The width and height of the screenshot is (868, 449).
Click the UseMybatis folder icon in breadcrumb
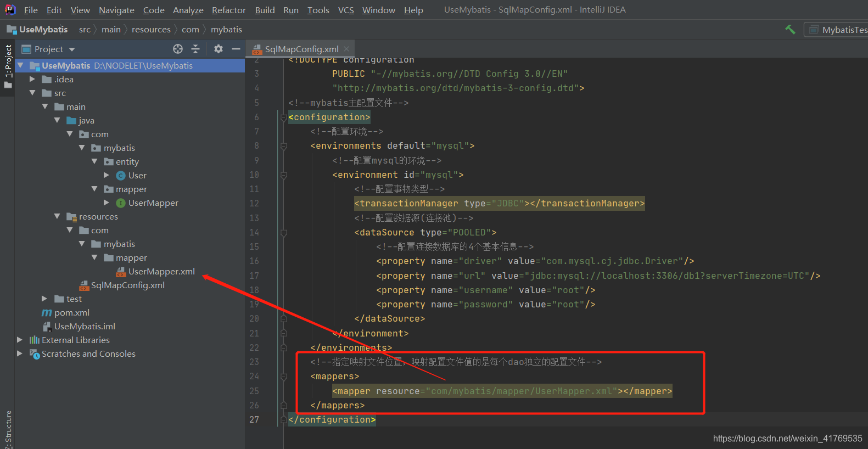pos(12,30)
